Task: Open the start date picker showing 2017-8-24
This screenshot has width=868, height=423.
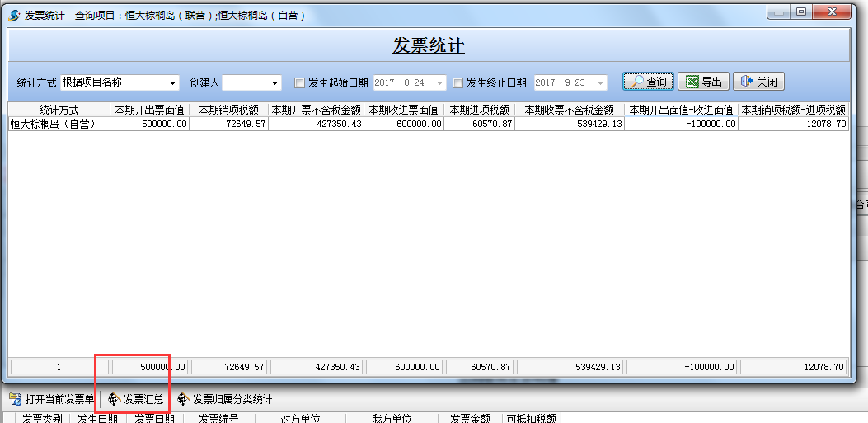Action: [439, 82]
